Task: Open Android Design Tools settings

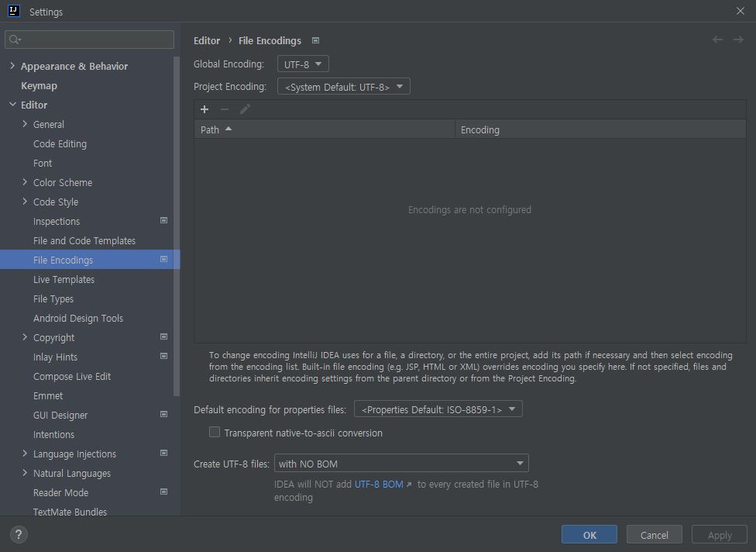Action: coord(78,318)
